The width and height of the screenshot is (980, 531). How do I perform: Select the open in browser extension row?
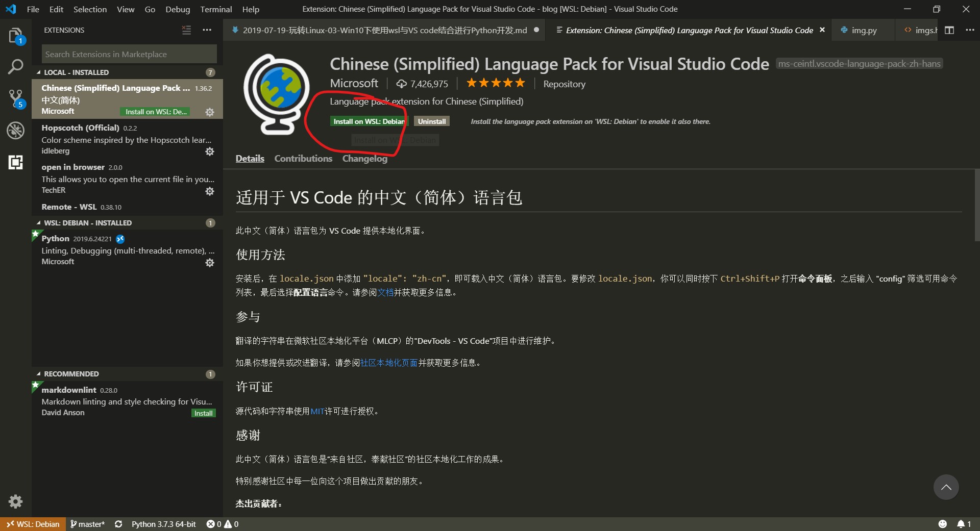click(127, 179)
